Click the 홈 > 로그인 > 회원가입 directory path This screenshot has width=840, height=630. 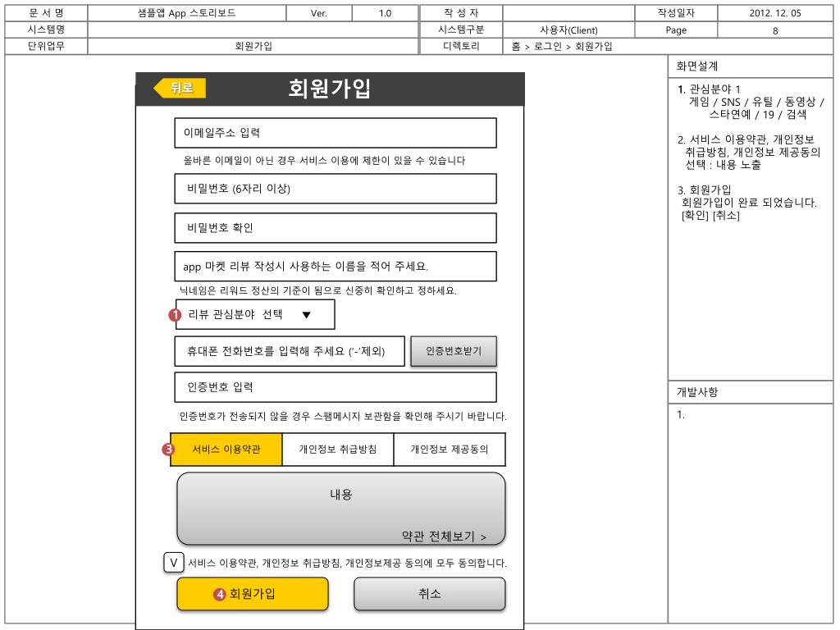(562, 47)
